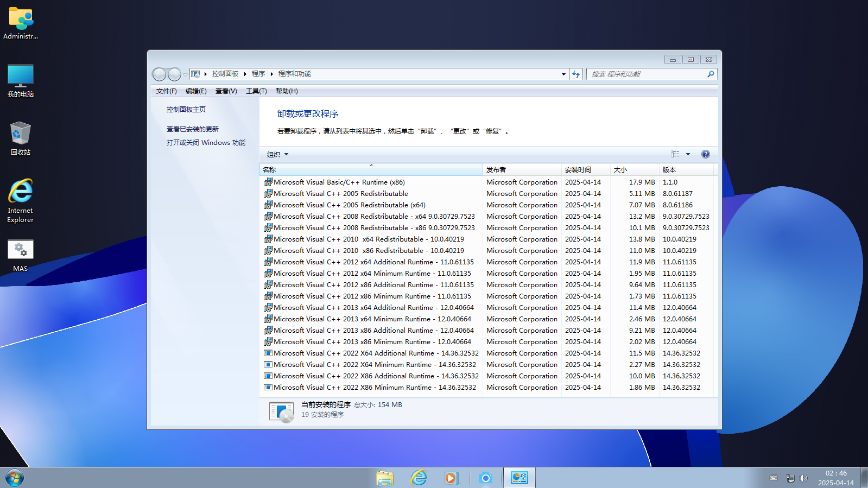Click the Control Panel taskbar button
This screenshot has height=488, width=868.
519,478
